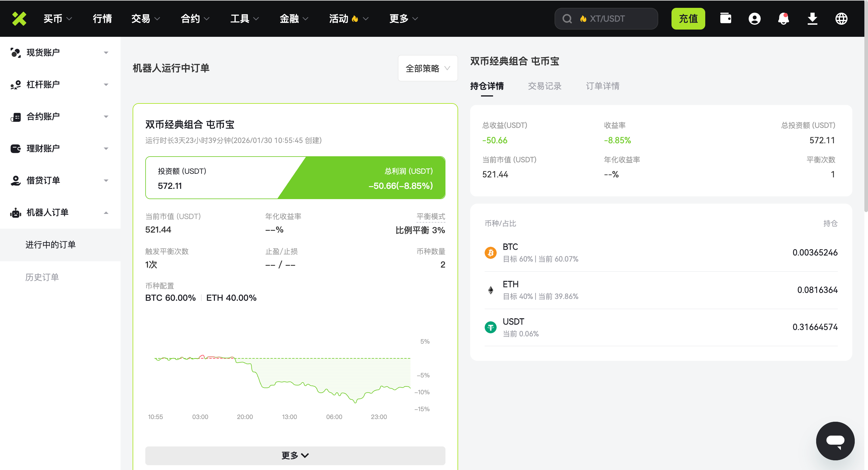Image resolution: width=868 pixels, height=470 pixels.
Task: Open the 工具 menu
Action: tap(245, 18)
